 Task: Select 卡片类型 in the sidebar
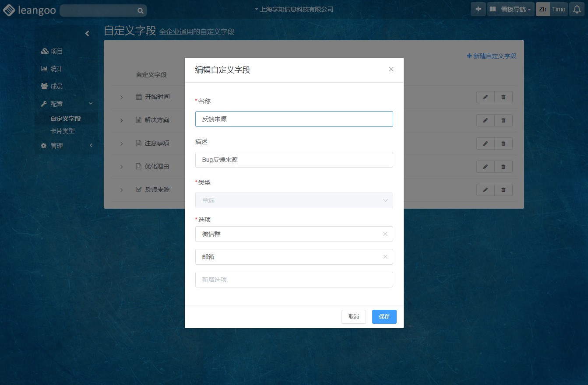click(62, 131)
